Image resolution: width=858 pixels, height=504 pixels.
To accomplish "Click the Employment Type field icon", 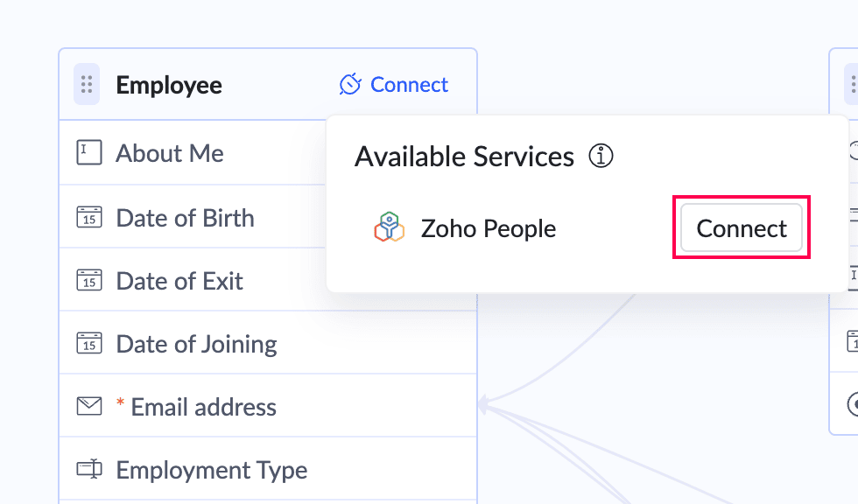I will coord(89,469).
